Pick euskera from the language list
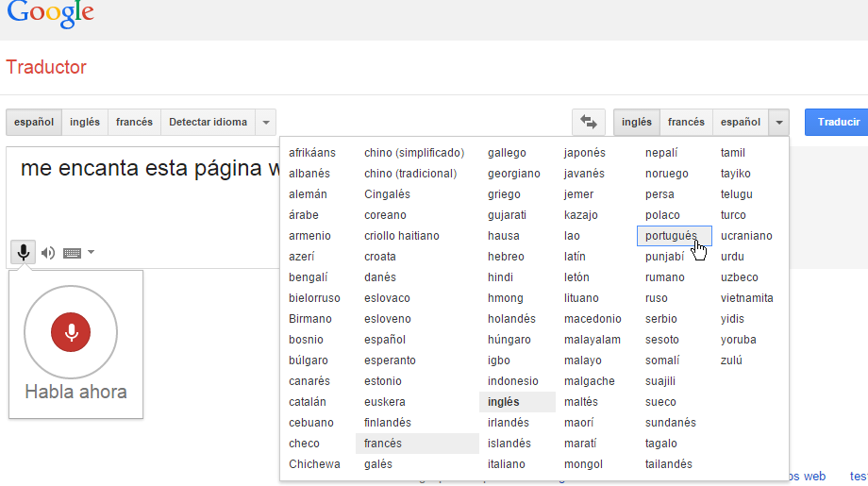 (x=385, y=402)
